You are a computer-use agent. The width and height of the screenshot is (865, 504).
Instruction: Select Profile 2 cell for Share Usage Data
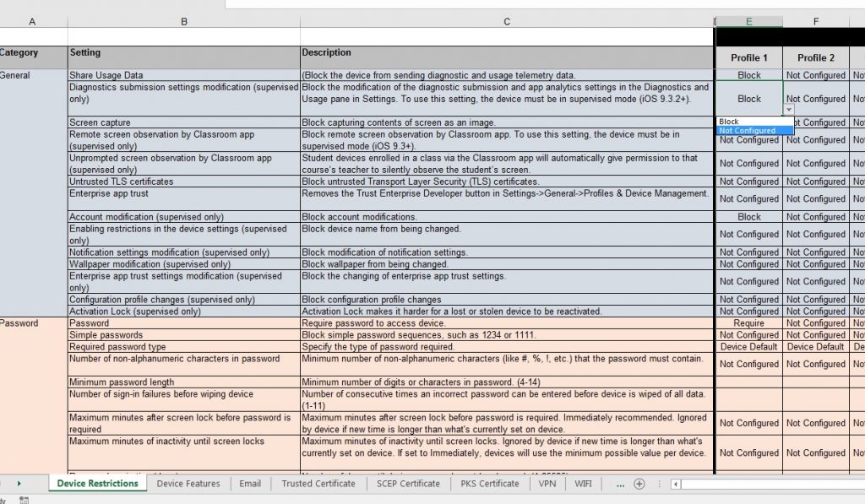pyautogui.click(x=816, y=75)
